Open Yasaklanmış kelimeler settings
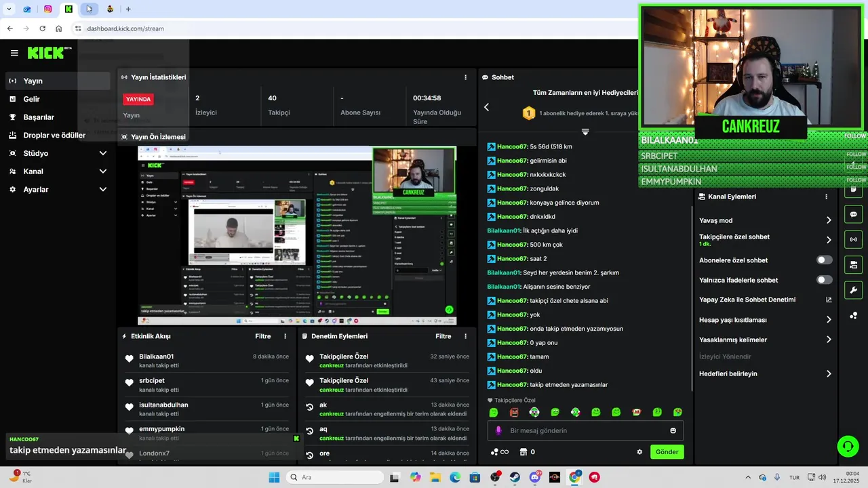The image size is (868, 488). click(x=765, y=340)
